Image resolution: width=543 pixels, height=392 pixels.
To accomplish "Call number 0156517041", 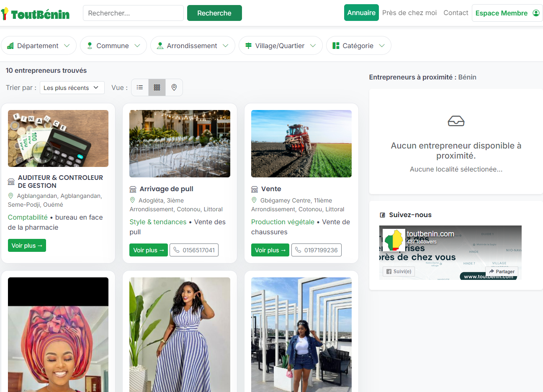I will (x=194, y=250).
